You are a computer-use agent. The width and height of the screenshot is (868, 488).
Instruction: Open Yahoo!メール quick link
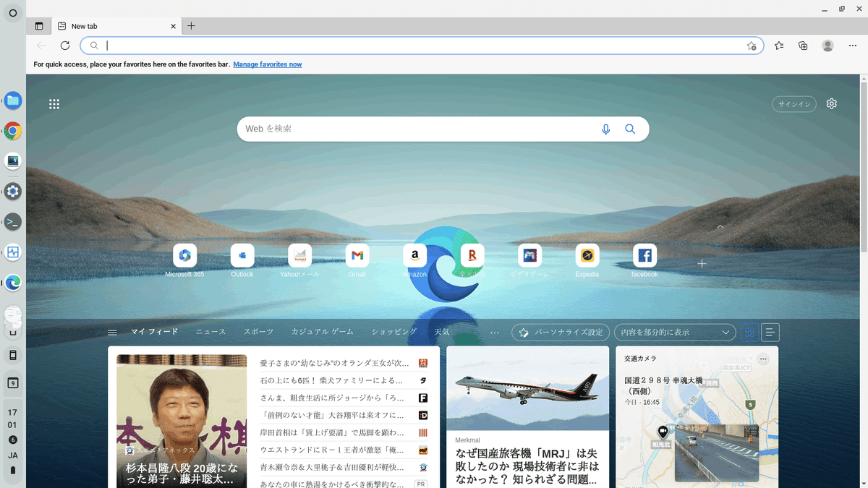click(x=299, y=261)
